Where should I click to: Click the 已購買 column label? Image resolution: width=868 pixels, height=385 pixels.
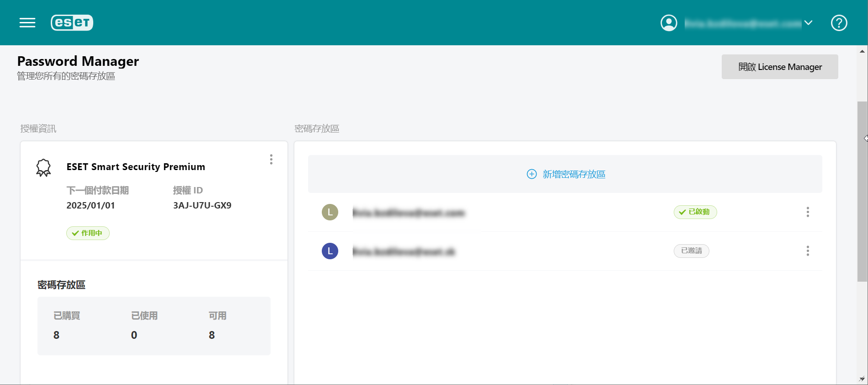[x=67, y=316]
